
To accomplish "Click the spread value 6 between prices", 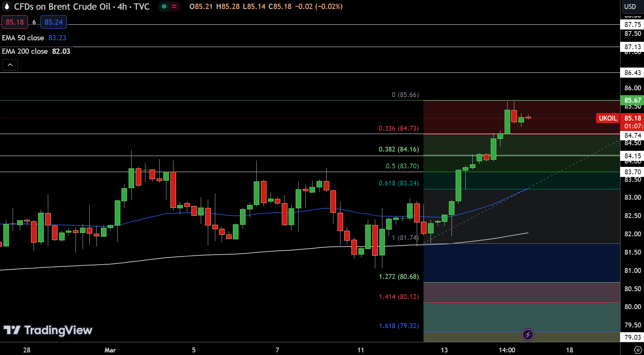I will pyautogui.click(x=34, y=22).
